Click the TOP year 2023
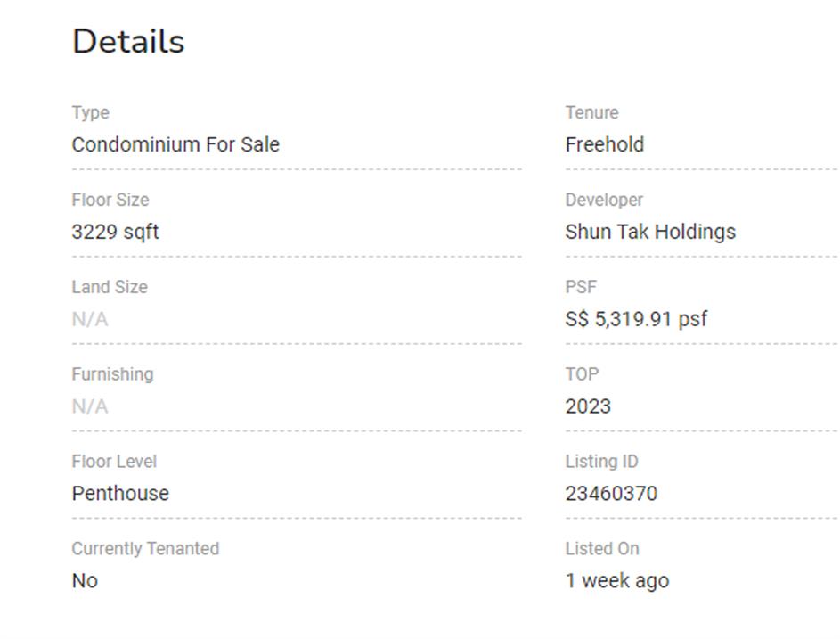The width and height of the screenshot is (840, 639). click(x=588, y=406)
